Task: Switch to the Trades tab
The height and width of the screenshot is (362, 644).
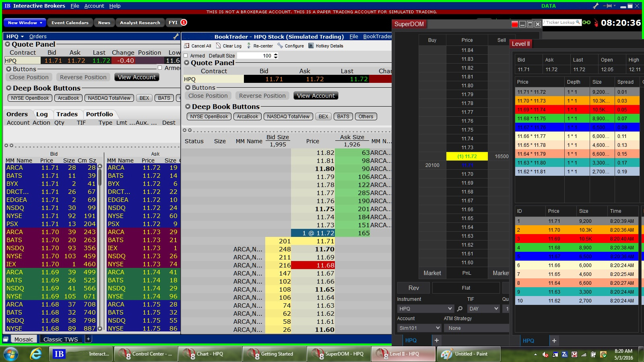Action: coord(67,114)
